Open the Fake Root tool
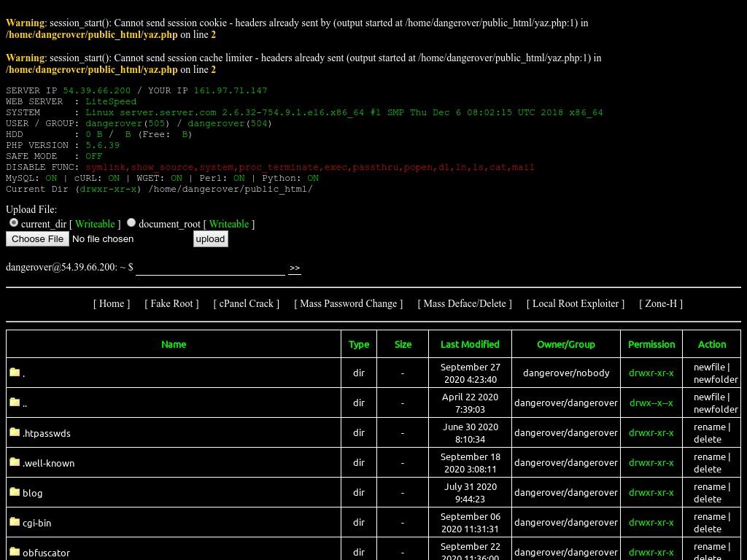Viewport: 747px width, 560px height. [x=171, y=304]
